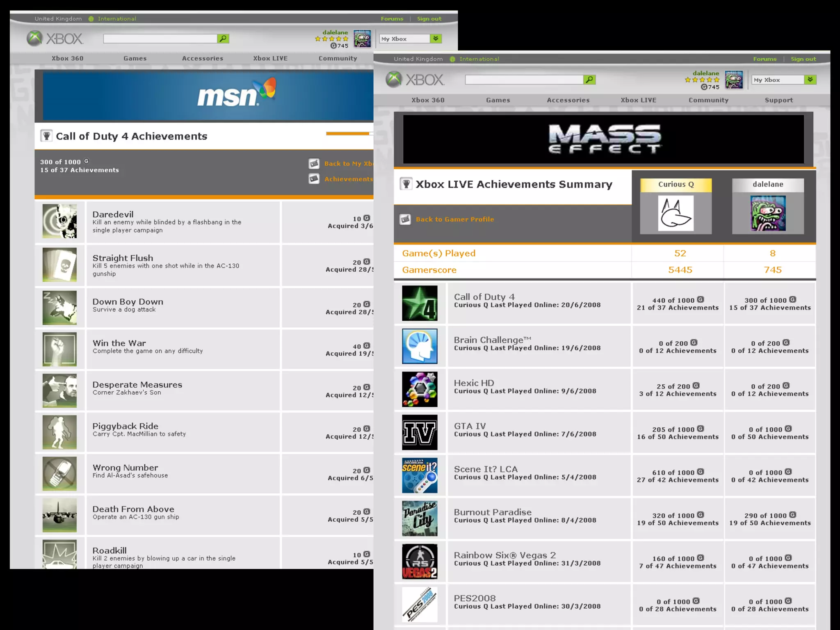Viewport: 840px width, 630px height.
Task: Open the GTA IV game tile icon
Action: [x=420, y=432]
